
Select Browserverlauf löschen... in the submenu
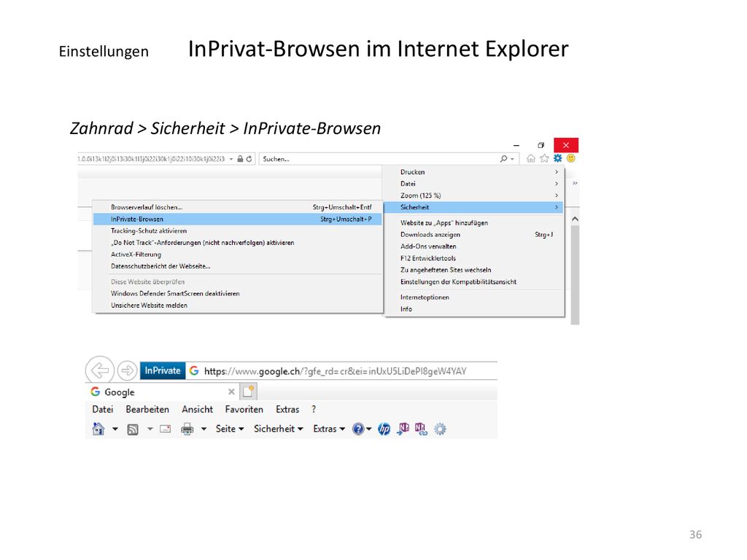(237, 207)
